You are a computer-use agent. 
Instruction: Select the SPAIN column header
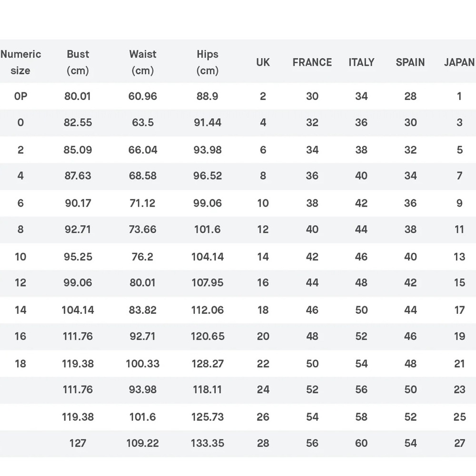tap(410, 62)
